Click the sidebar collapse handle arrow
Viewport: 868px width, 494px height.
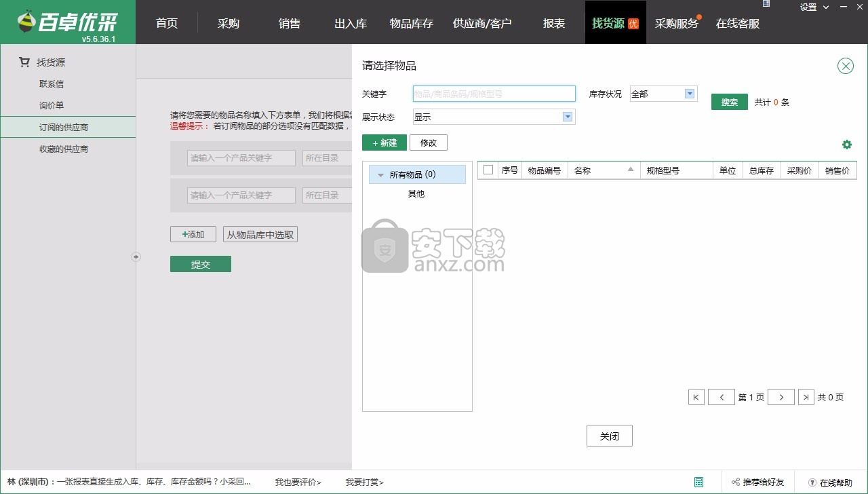[136, 256]
